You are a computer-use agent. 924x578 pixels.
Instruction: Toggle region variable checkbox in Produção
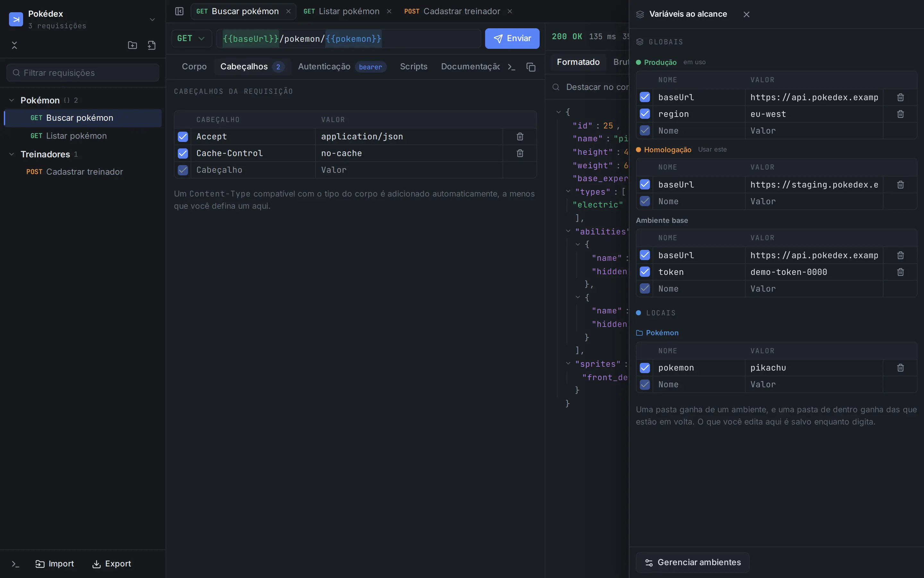coord(645,114)
